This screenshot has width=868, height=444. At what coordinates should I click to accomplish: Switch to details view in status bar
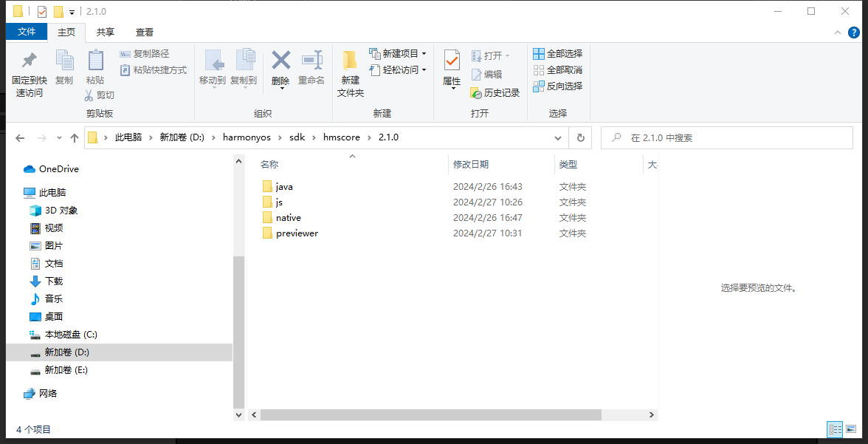pyautogui.click(x=835, y=428)
